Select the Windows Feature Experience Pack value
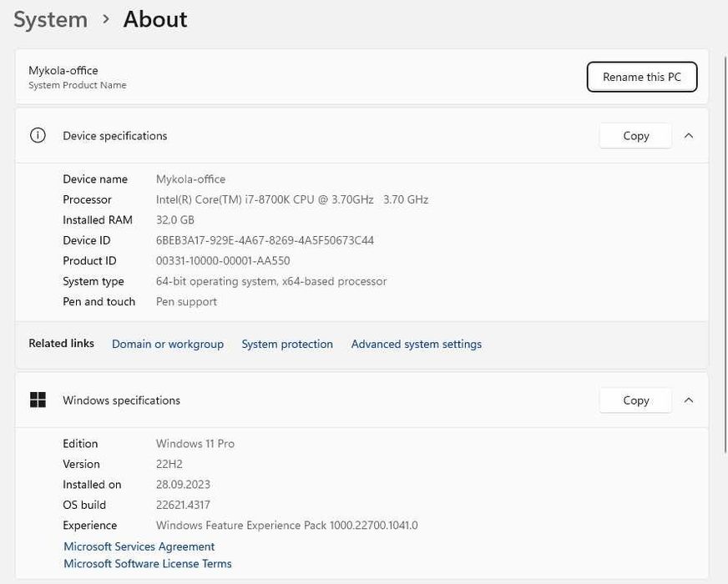The height and width of the screenshot is (584, 728). pyautogui.click(x=287, y=525)
